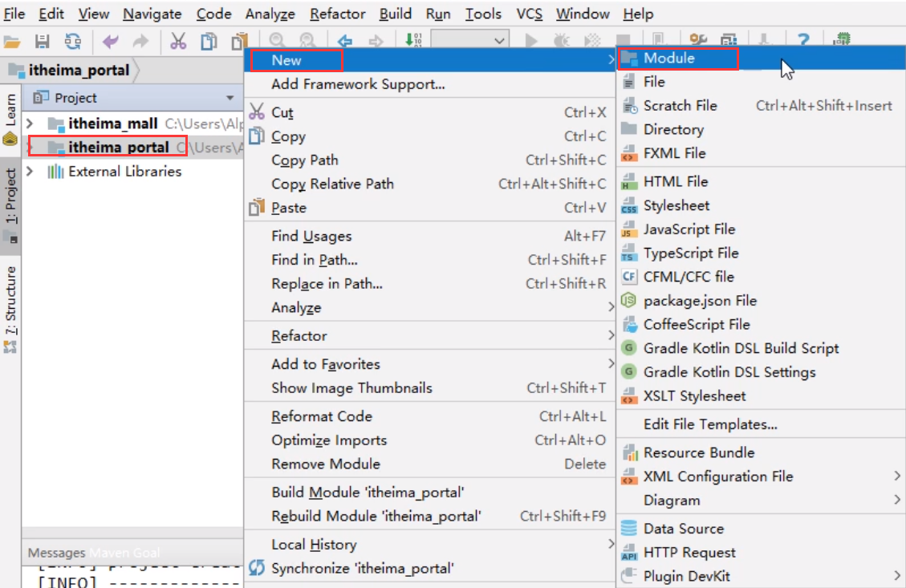
Task: Click the Copy toolbar icon
Action: [209, 41]
